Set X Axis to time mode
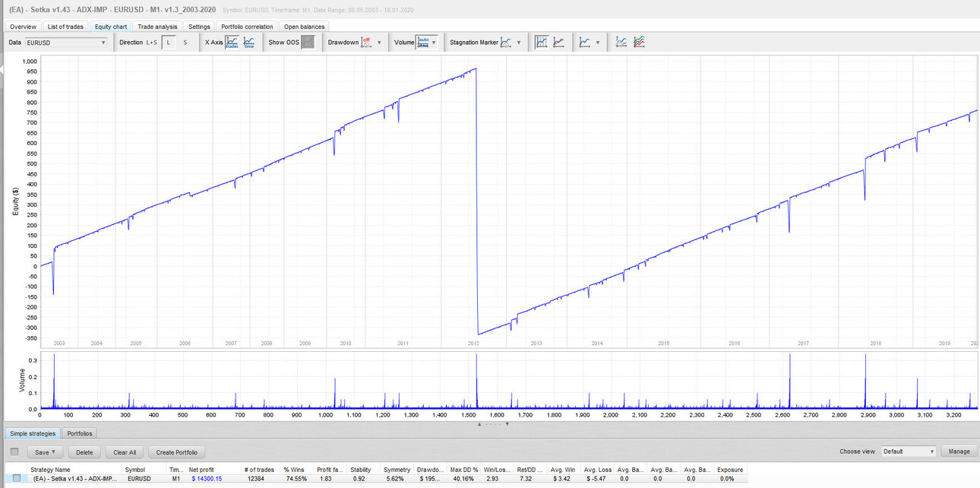Viewport: 980px width, 488px height. pos(249,43)
